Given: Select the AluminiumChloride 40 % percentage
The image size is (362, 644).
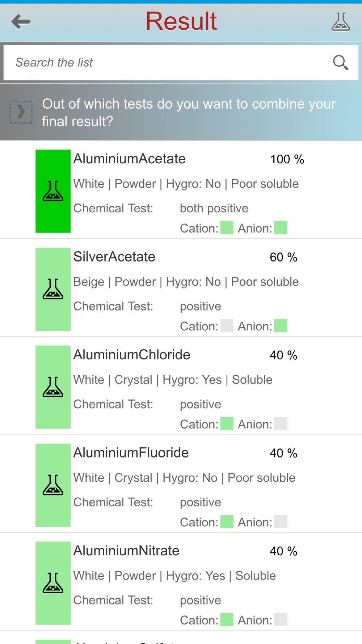Looking at the screenshot, I should pos(283,355).
